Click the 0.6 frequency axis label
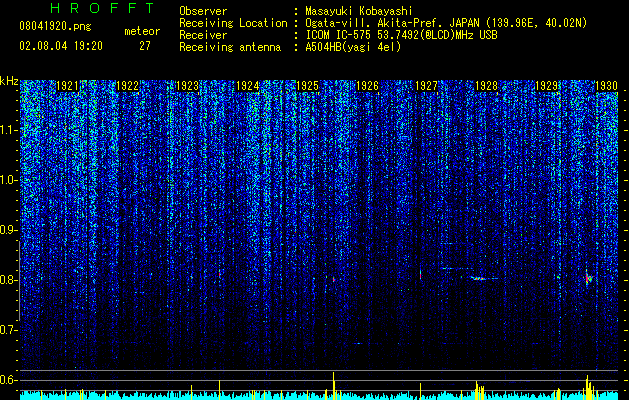The image size is (629, 400). coord(9,380)
